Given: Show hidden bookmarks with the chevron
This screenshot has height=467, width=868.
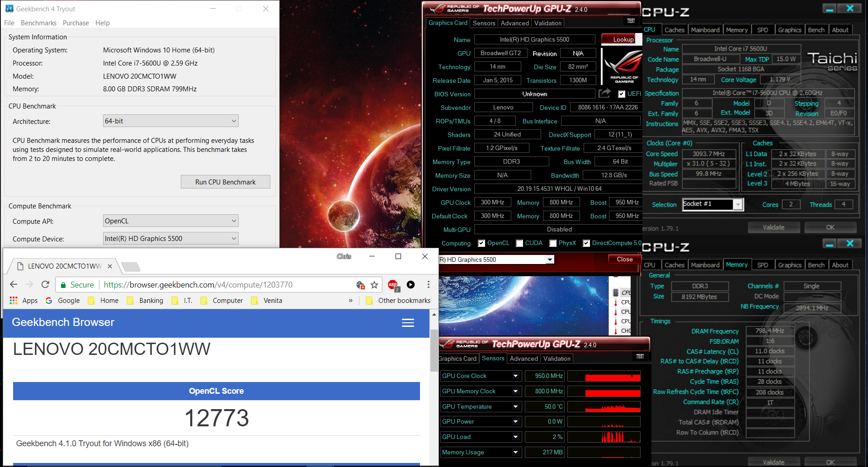Looking at the screenshot, I should point(351,301).
